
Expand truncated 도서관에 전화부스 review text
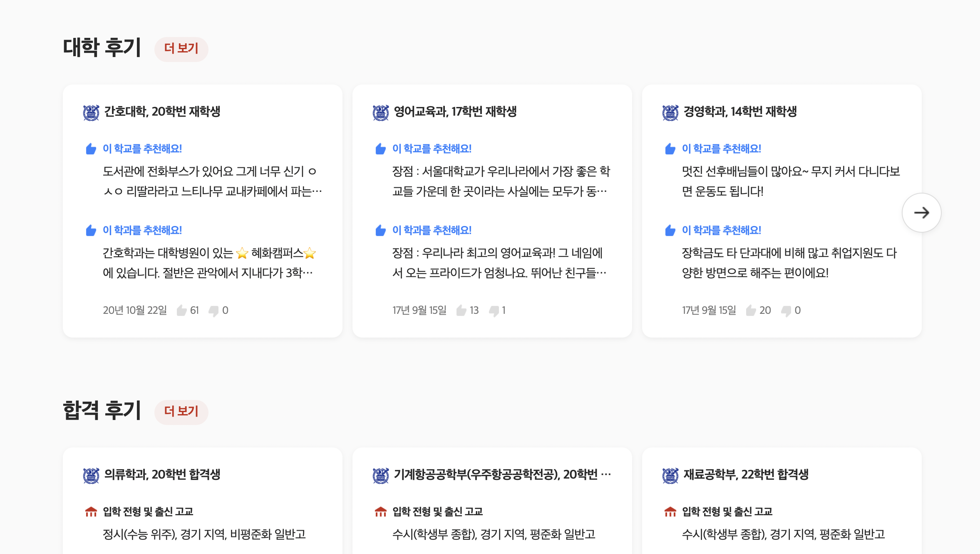coord(212,181)
